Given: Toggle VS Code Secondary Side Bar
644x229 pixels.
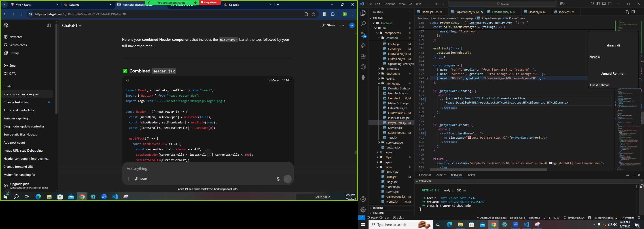Looking at the screenshot, I should tap(610, 4).
